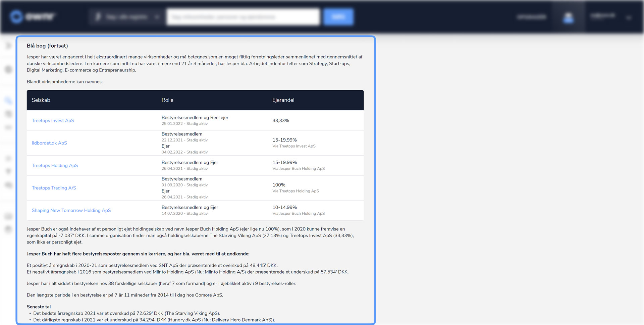Click the 100% ownership cell
This screenshot has width=644, height=325.
279,185
